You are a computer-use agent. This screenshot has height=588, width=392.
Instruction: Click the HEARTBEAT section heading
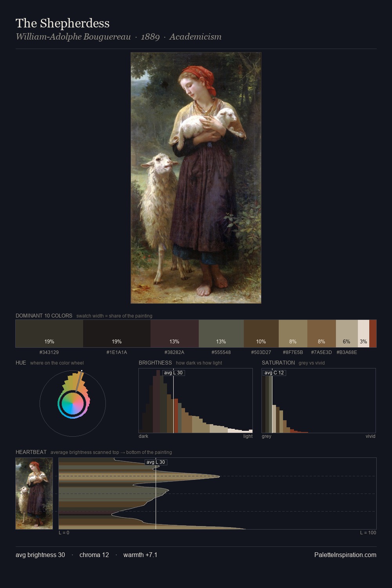coord(31,452)
